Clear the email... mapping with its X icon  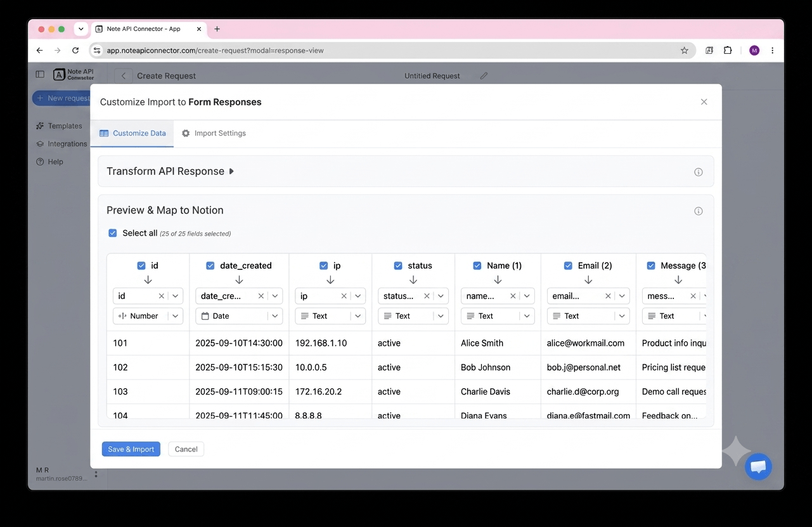608,296
